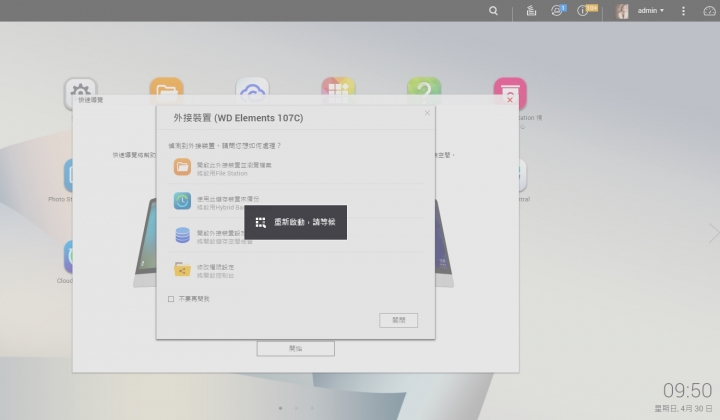The width and height of the screenshot is (720, 420).
Task: Select 修改權限設定 option text
Action: point(215,267)
